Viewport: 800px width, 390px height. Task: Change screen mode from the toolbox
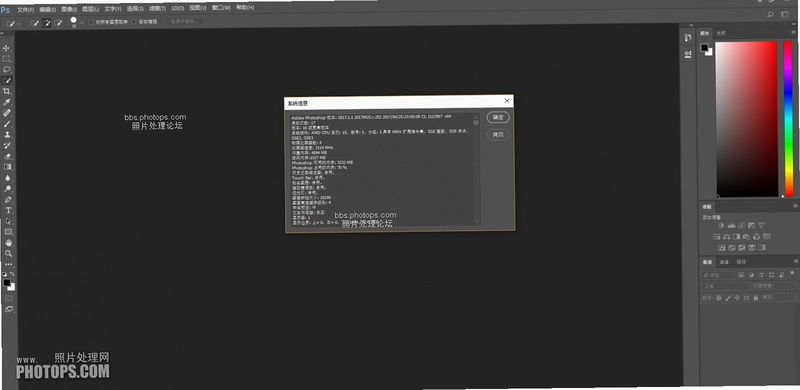(x=9, y=309)
